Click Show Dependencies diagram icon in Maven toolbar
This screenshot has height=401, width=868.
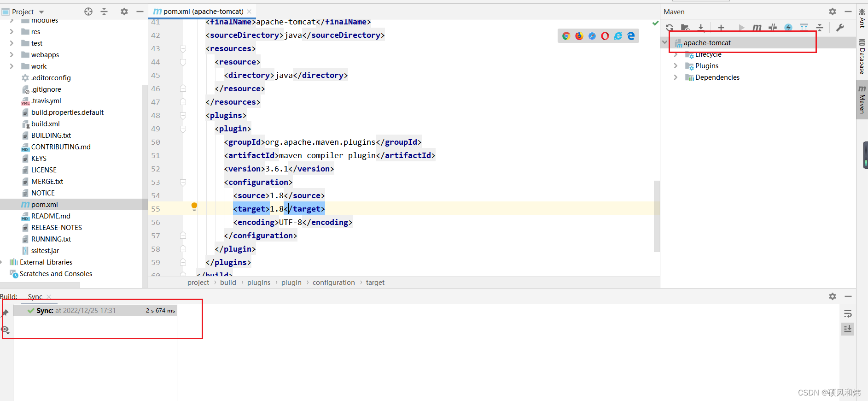(x=804, y=28)
